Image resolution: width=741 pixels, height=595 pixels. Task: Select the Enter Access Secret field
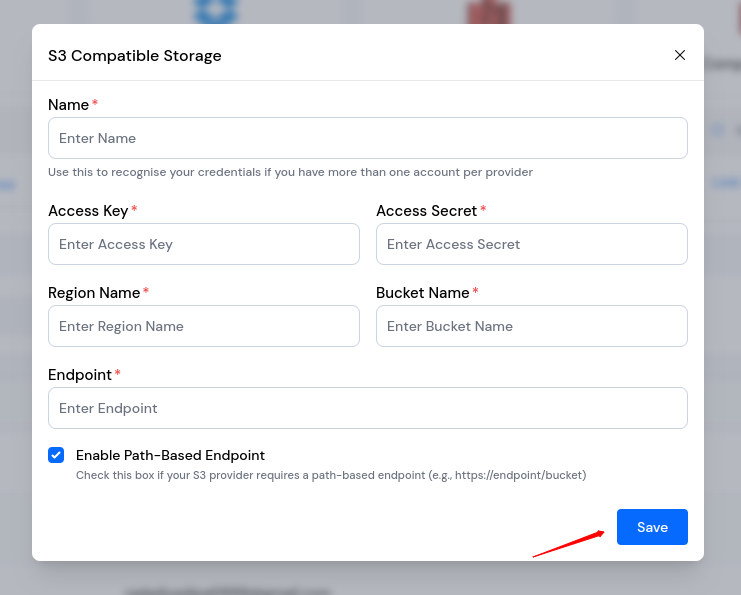[531, 244]
